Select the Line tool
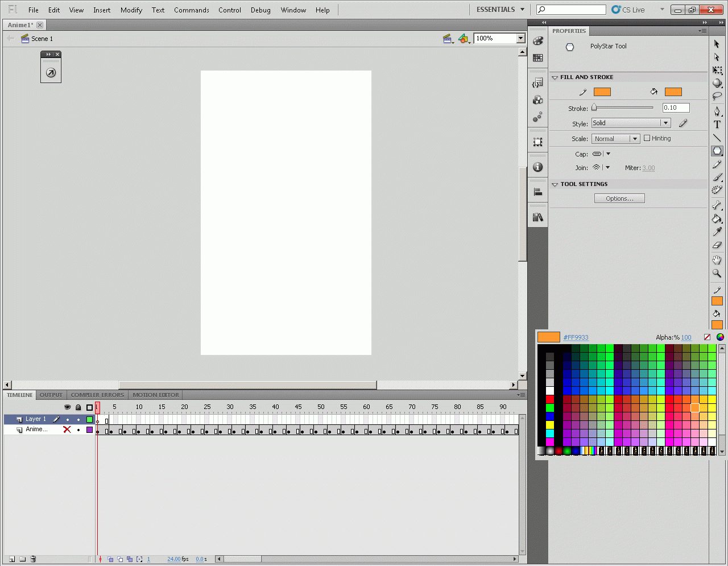728x566 pixels. pos(717,138)
